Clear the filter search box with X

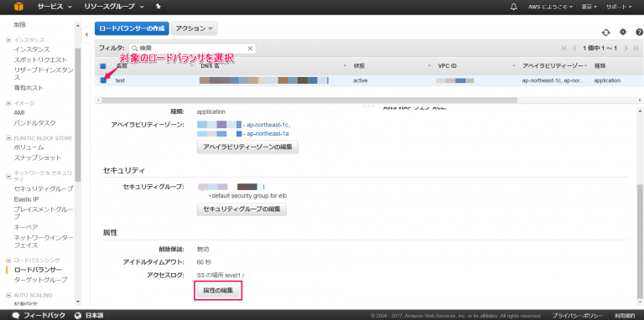tap(250, 49)
